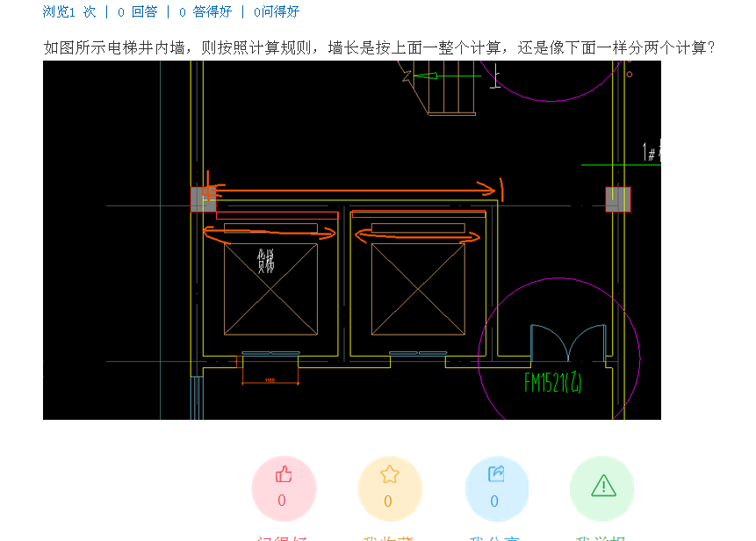Click the '浏览1 次' view count text
756x541 pixels.
[x=69, y=11]
